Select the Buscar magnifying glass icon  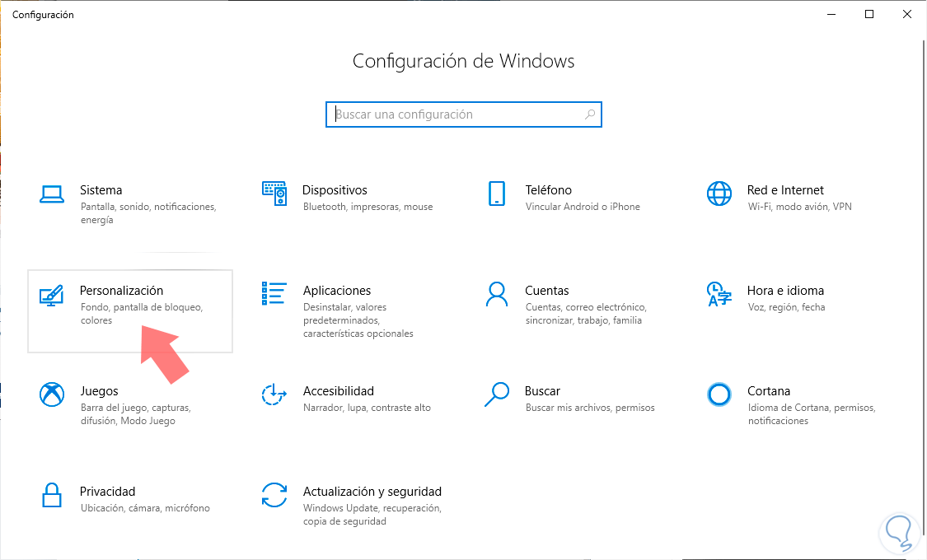(x=496, y=394)
